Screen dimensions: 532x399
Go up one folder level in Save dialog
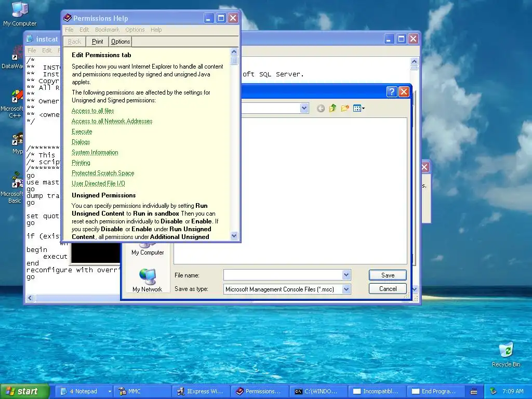coord(332,108)
